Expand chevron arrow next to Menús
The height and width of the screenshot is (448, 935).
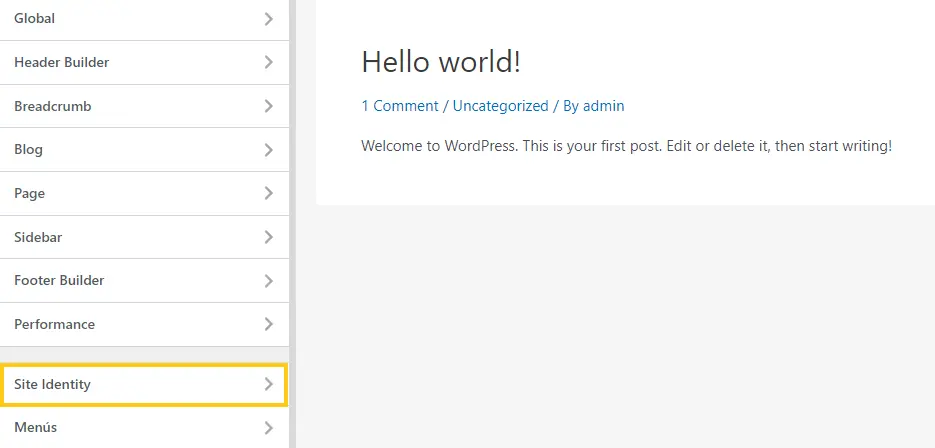pyautogui.click(x=269, y=428)
